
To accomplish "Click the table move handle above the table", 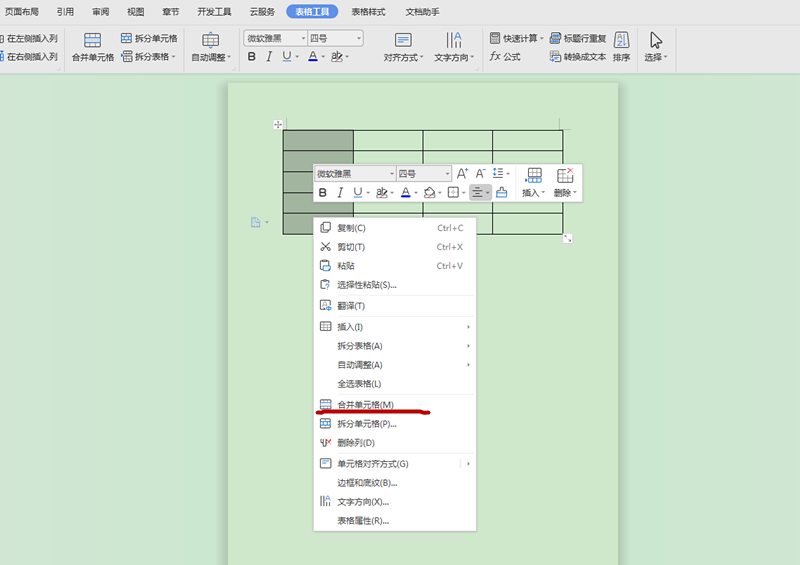I will coord(279,124).
